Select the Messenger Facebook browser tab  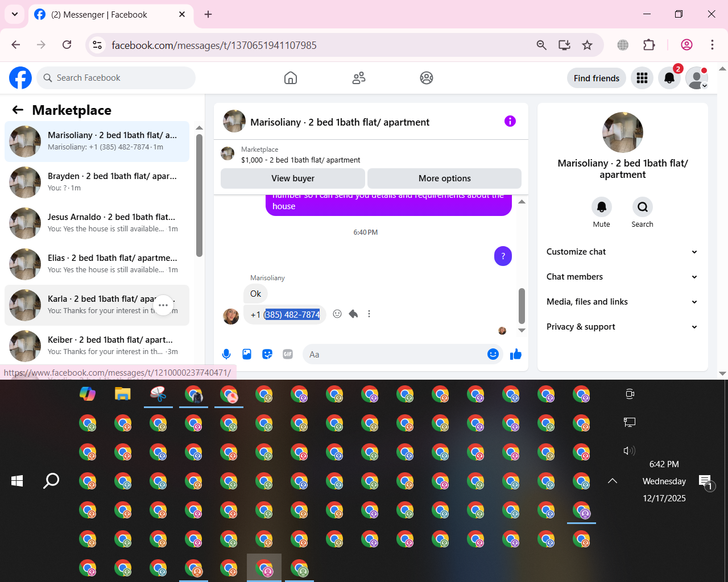(111, 15)
